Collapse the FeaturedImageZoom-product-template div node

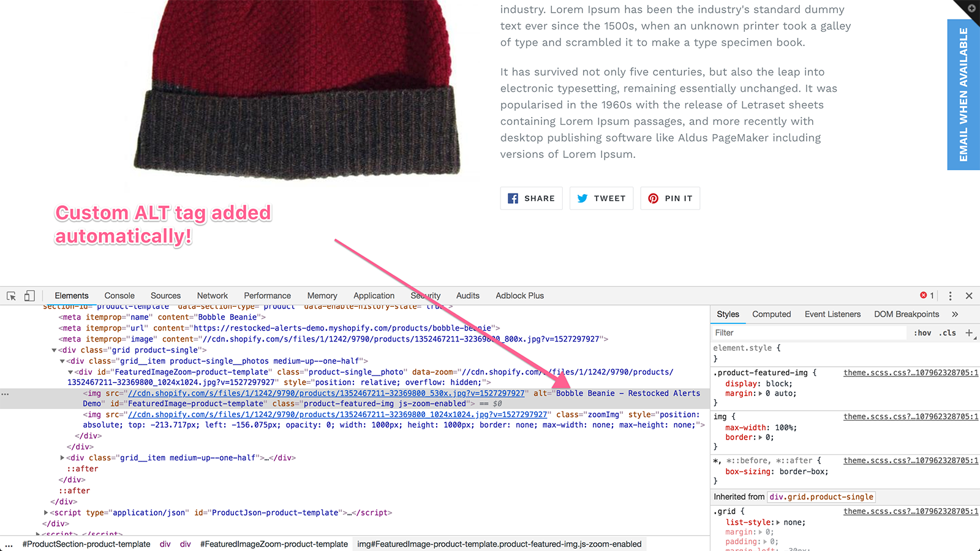pyautogui.click(x=70, y=372)
